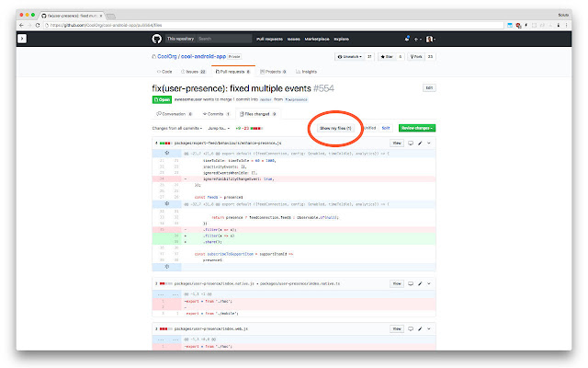Viewport: 588px width, 368px height.
Task: Collapse the enhance-presence.js file diff
Action: [x=429, y=144]
